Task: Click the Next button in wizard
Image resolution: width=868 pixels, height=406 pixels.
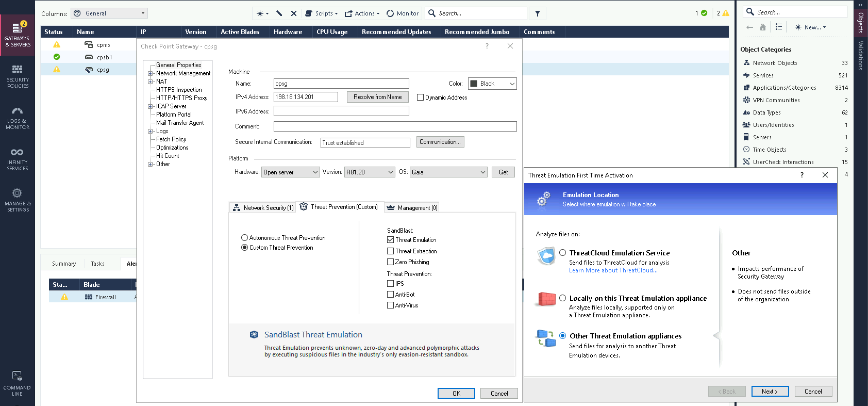Action: (769, 392)
